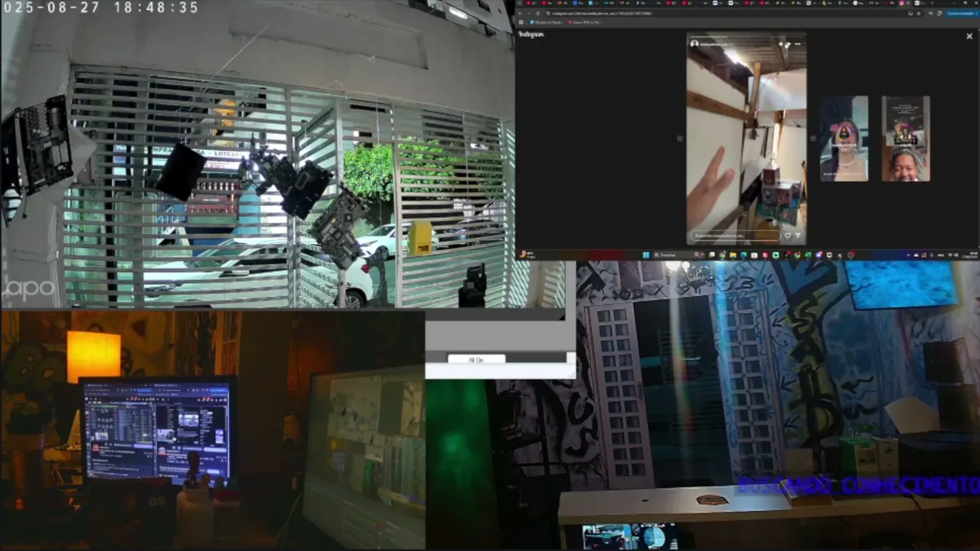Open the browser tab search dropdown
This screenshot has width=980, height=551.
[521, 4]
